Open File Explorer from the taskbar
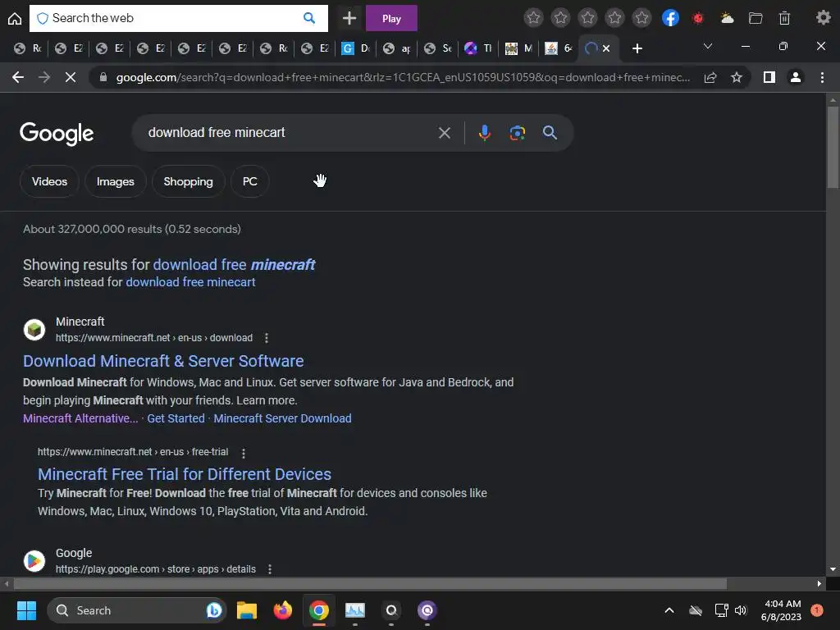840x630 pixels. pos(246,610)
